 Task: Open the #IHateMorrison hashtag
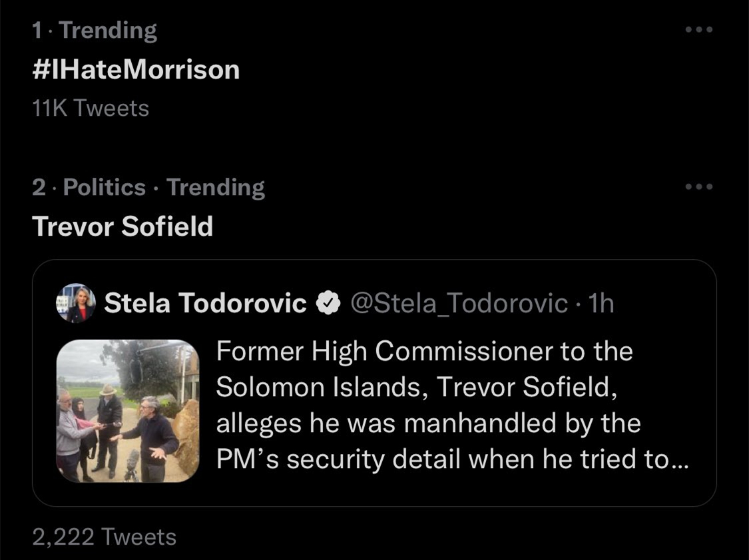click(x=136, y=70)
